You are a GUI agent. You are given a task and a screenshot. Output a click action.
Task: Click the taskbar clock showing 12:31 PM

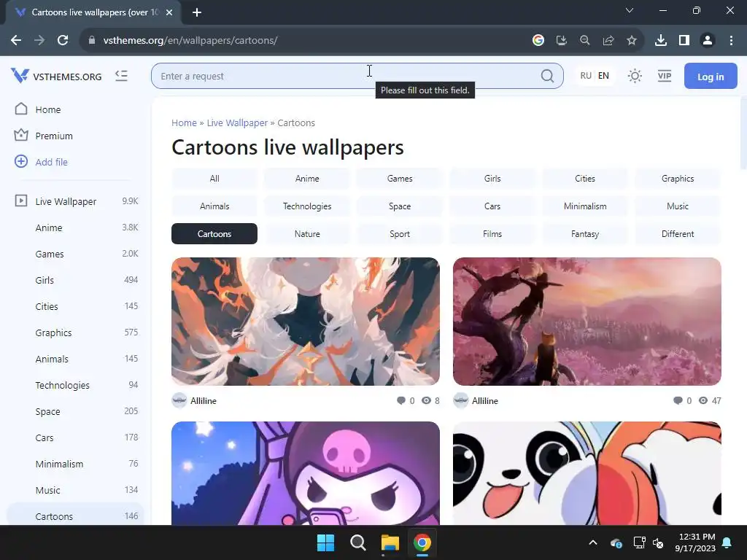click(695, 542)
